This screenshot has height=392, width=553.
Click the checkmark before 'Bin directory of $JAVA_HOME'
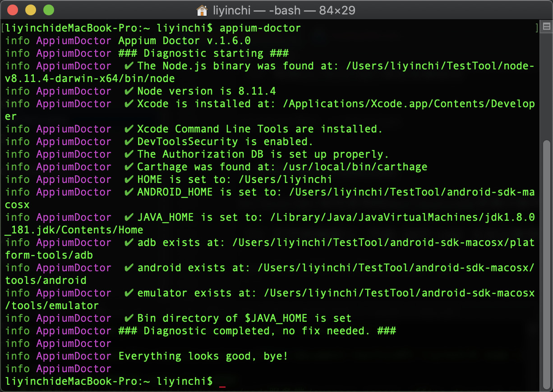[x=129, y=318]
